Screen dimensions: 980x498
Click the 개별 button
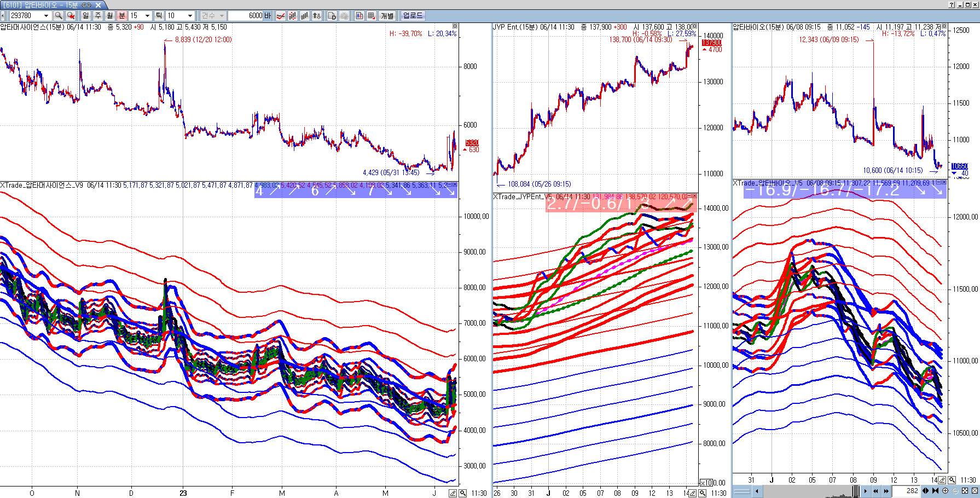click(387, 16)
